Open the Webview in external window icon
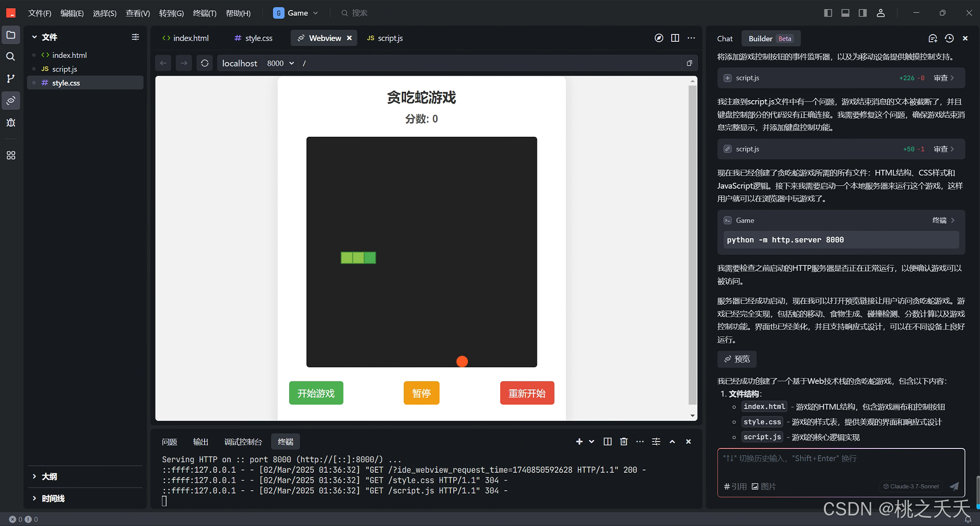Screen dimensions: 980x526 689,63
